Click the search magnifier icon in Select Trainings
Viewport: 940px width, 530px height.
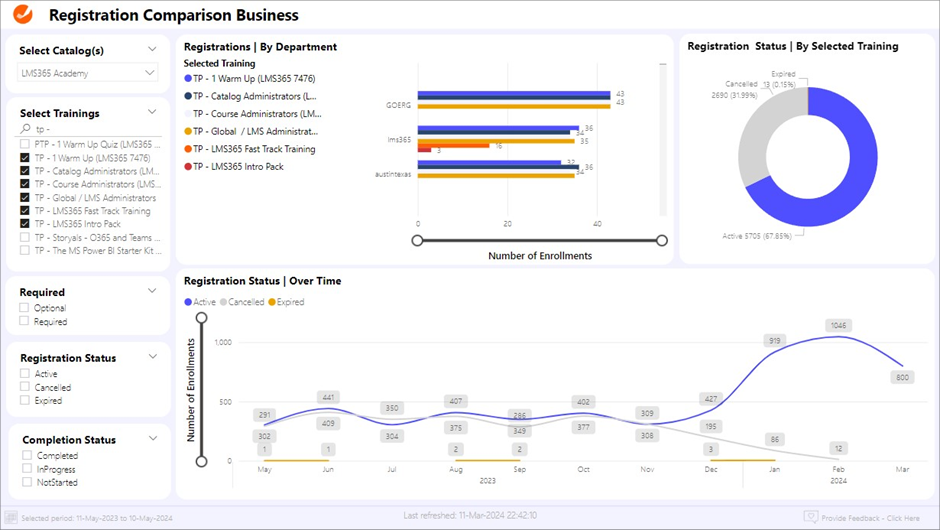(x=26, y=130)
